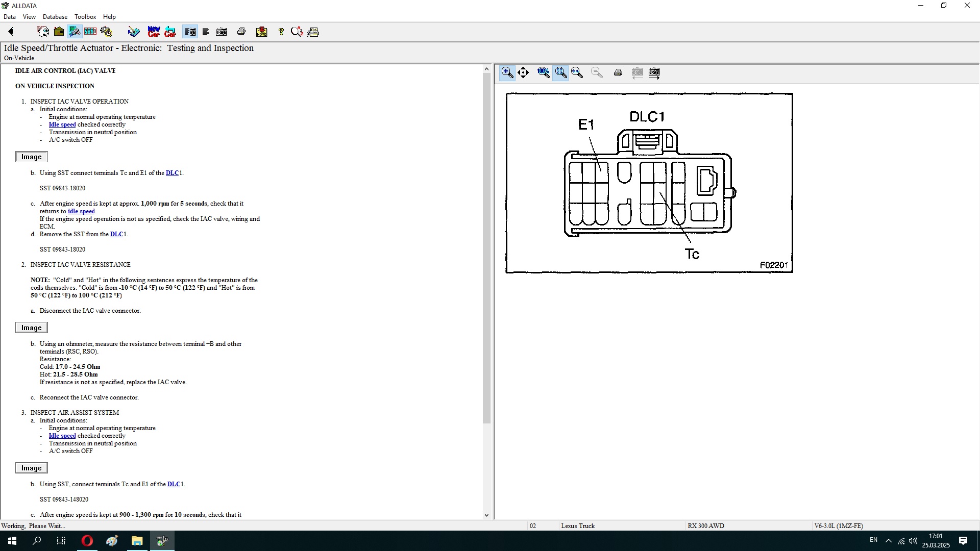This screenshot has height=551, width=980.
Task: Open the Note pushpin icon
Action: (261, 32)
